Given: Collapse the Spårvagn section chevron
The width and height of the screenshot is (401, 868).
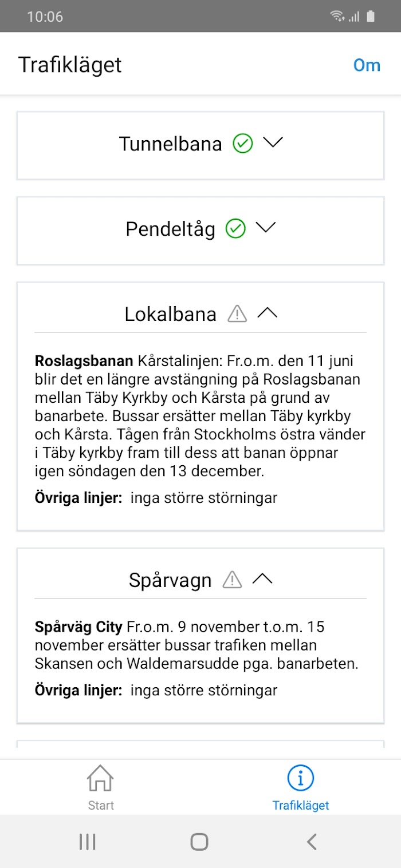Looking at the screenshot, I should (262, 579).
